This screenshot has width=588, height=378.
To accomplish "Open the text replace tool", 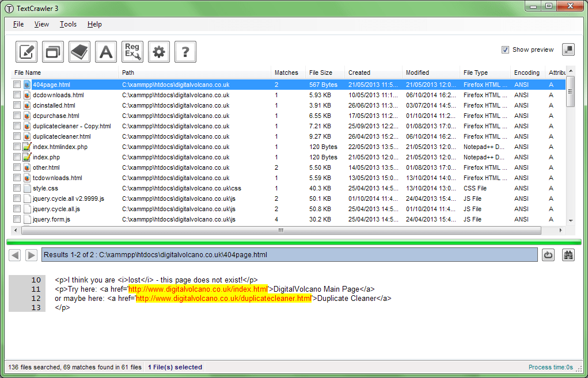I will pyautogui.click(x=25, y=51).
